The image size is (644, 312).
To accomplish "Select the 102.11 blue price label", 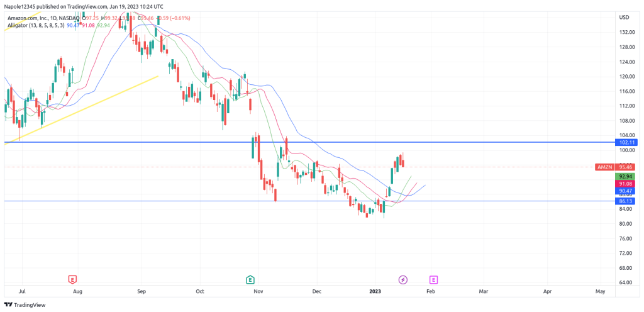I will pyautogui.click(x=626, y=142).
